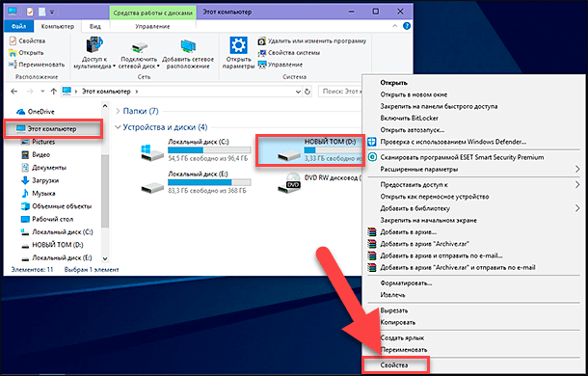Switch to the Вид ribbon tab
The image size is (588, 376).
pos(94,26)
